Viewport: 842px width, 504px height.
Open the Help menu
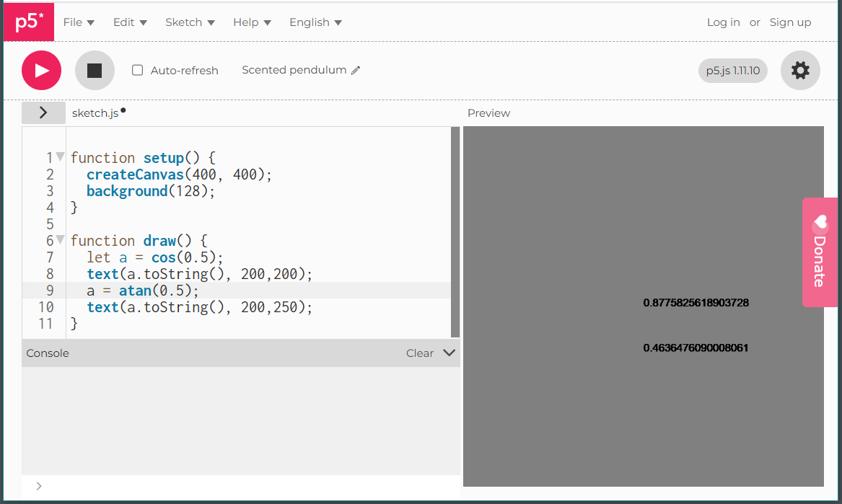[x=252, y=22]
